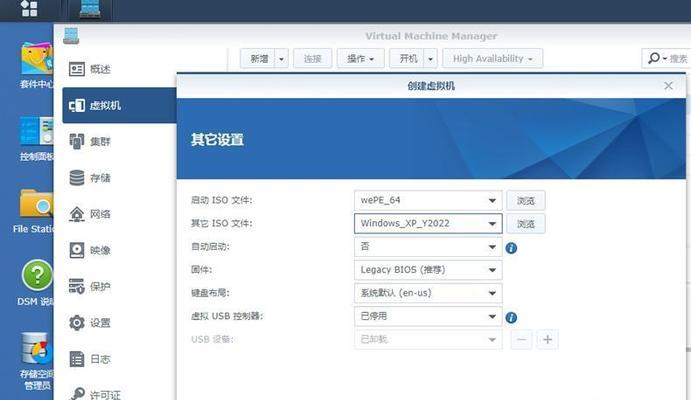Click the search input field
This screenshot has width=691, height=400.
pos(679,59)
